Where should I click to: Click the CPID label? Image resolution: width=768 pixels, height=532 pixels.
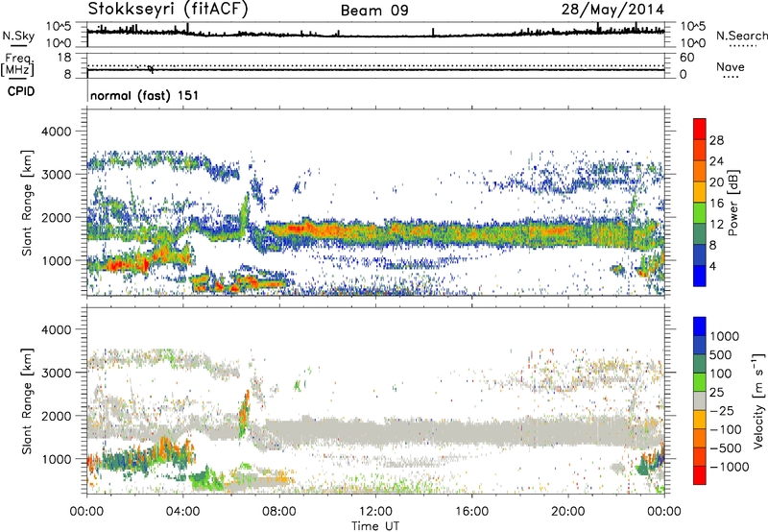pos(21,91)
